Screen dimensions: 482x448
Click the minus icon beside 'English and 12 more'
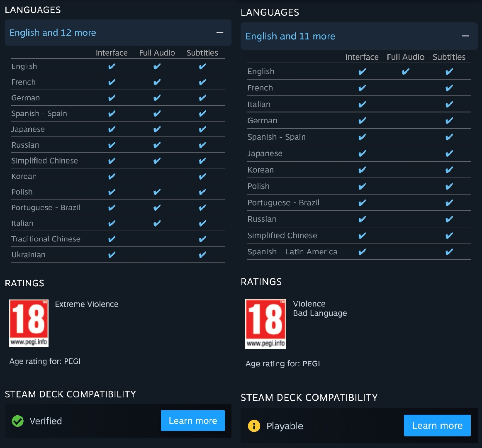click(x=220, y=33)
